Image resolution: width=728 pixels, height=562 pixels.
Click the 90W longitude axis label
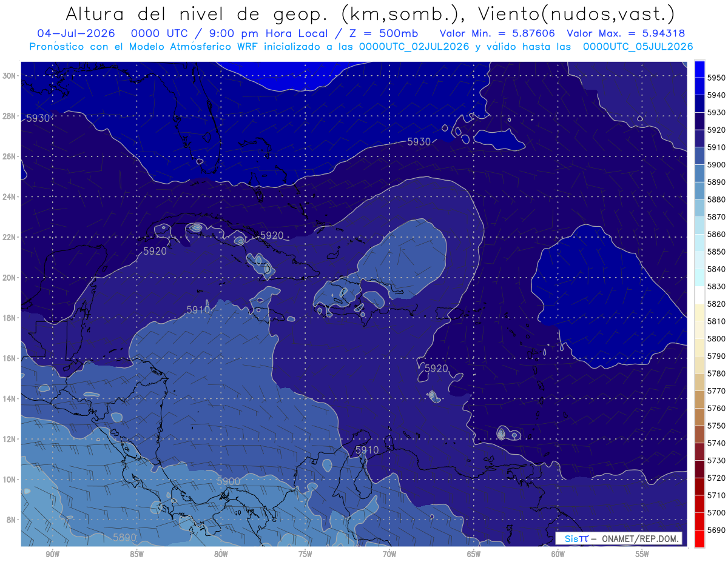[52, 554]
